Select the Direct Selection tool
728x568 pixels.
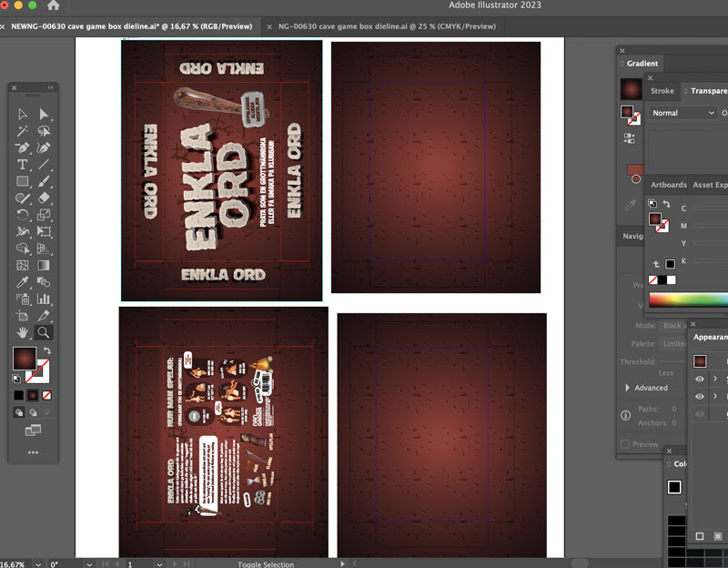[x=43, y=114]
